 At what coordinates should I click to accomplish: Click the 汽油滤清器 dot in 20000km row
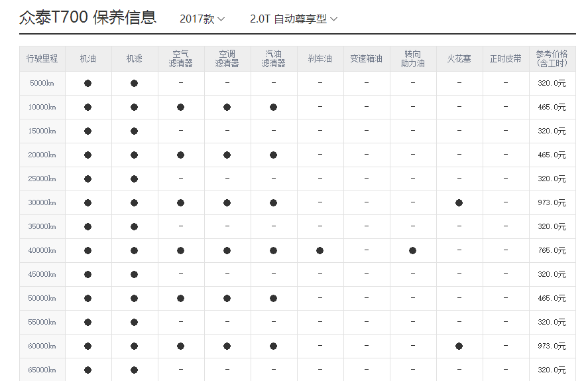[x=273, y=155]
